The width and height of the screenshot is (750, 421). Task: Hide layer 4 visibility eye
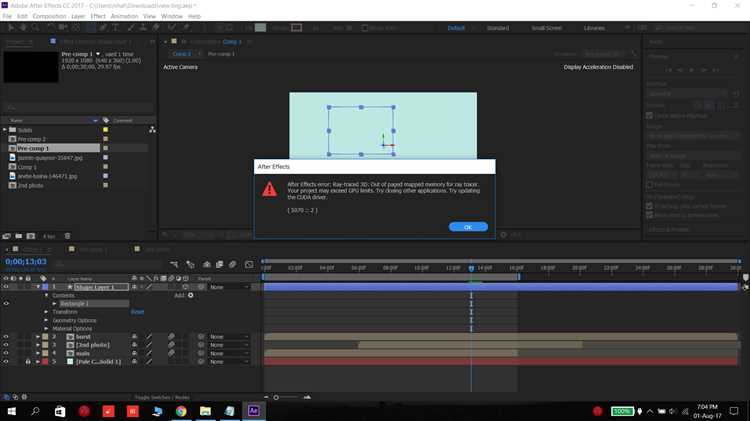[6, 354]
